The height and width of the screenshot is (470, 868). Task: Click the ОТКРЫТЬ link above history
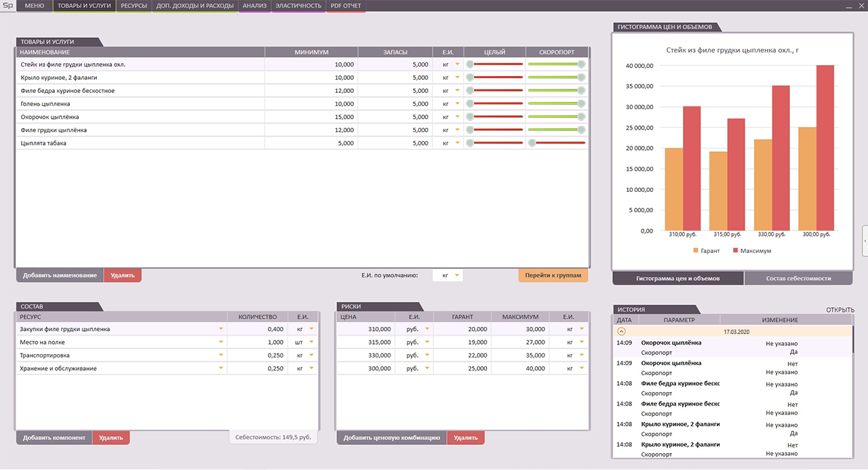click(x=840, y=310)
